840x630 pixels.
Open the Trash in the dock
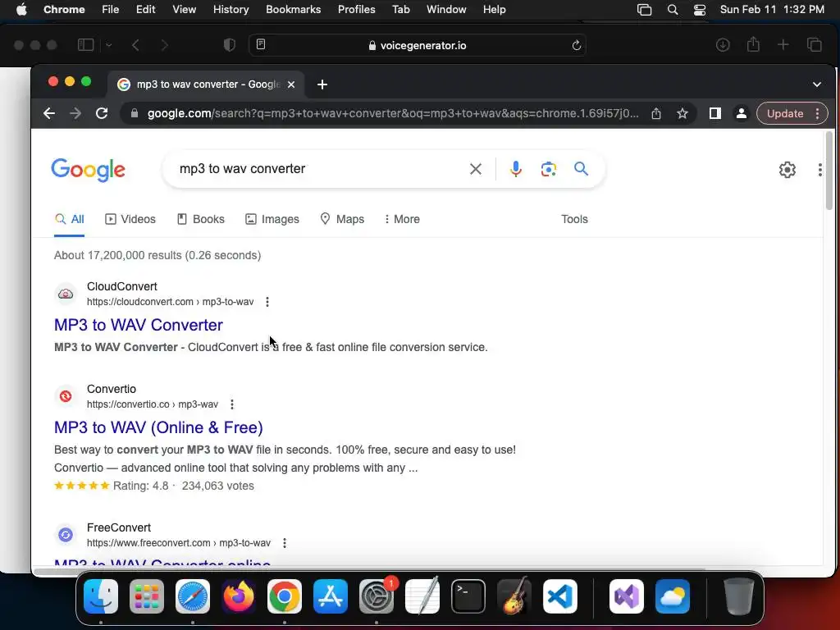tap(739, 596)
